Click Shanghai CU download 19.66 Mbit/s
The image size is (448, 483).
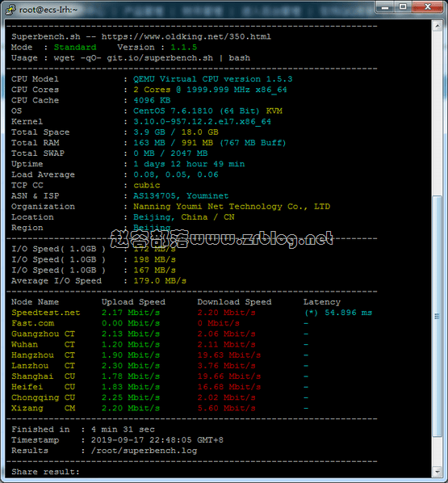[x=229, y=376]
